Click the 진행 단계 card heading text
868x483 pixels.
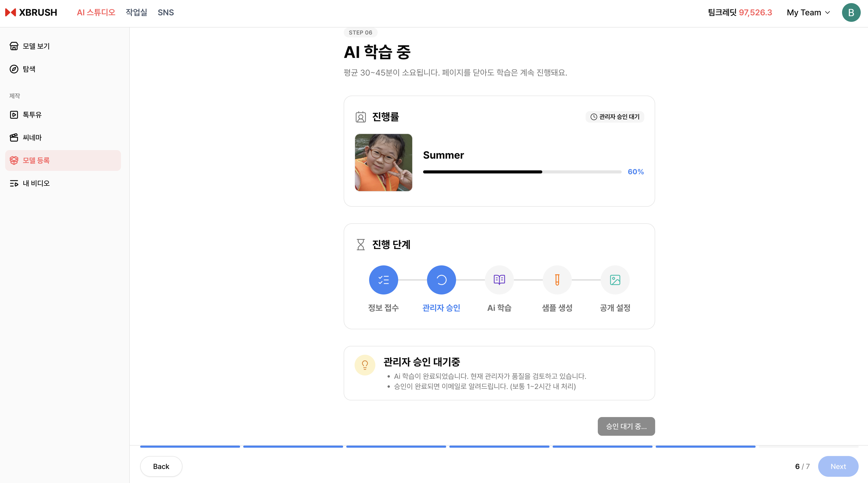[391, 244]
